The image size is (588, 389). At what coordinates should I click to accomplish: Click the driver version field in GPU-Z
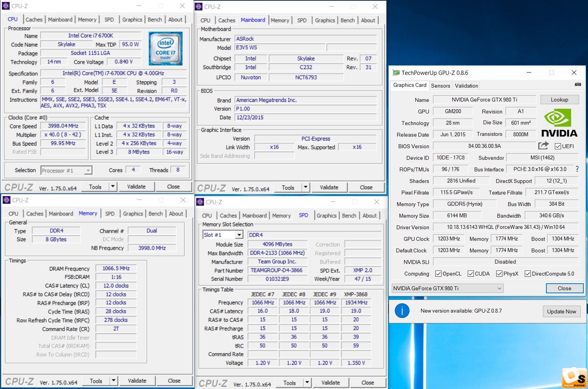505,227
